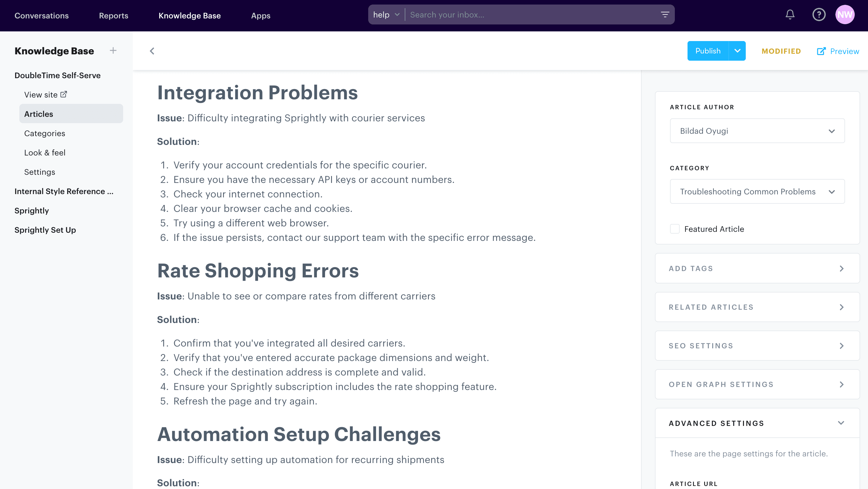Screen dimensions: 868x489
Task: Click the search filters icon
Action: [665, 15]
